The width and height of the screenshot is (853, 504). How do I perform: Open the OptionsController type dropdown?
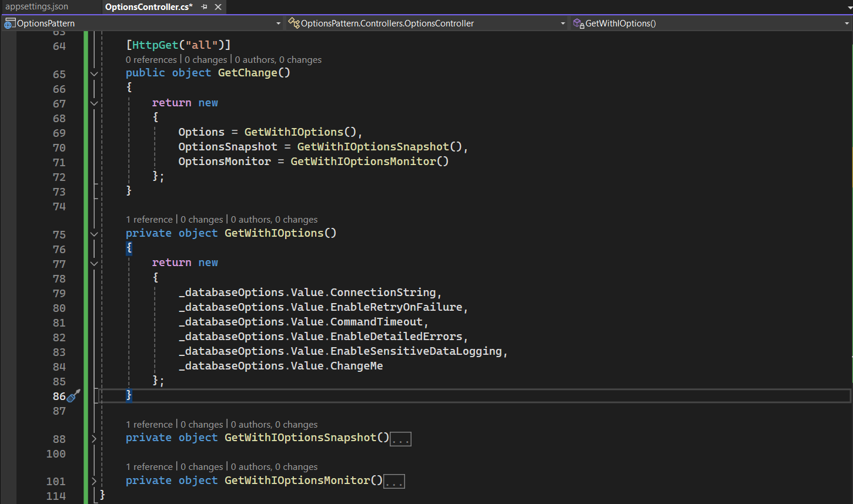click(563, 23)
